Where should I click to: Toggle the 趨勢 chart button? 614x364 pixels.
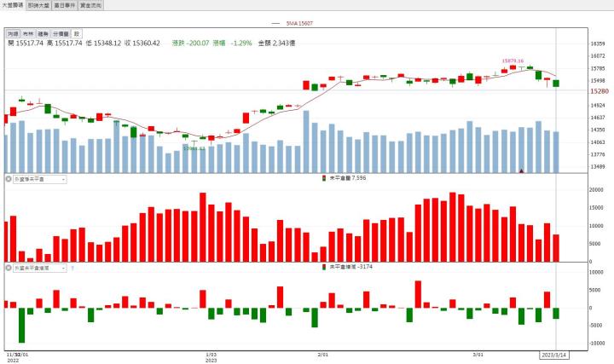[x=43, y=34]
